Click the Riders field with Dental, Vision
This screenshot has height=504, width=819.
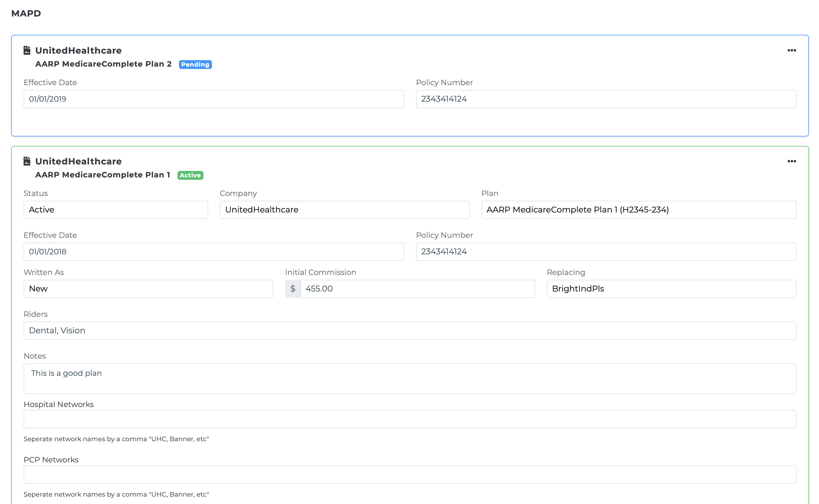pos(410,331)
